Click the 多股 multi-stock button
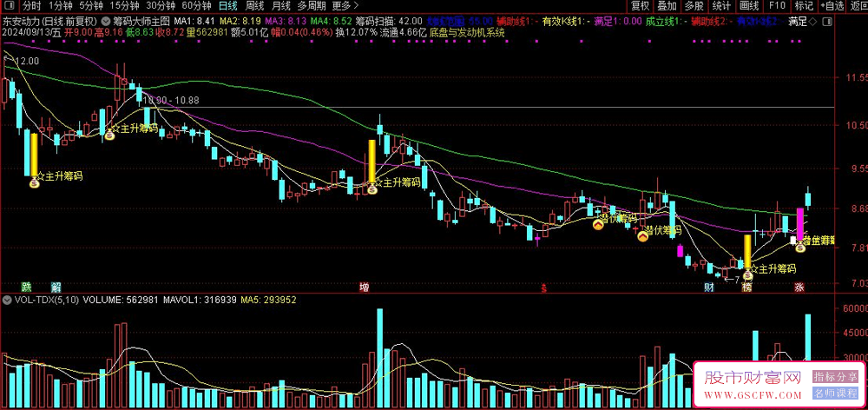Screen dimensions: 868x410 694,6
